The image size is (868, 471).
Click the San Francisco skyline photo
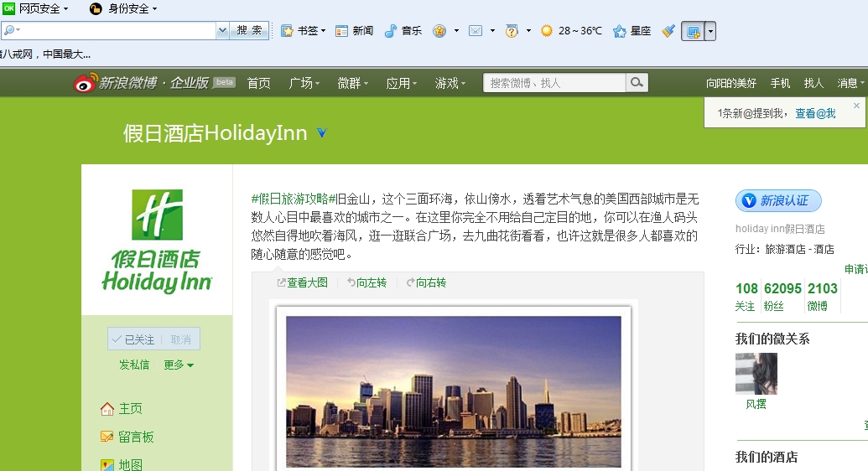pyautogui.click(x=454, y=392)
